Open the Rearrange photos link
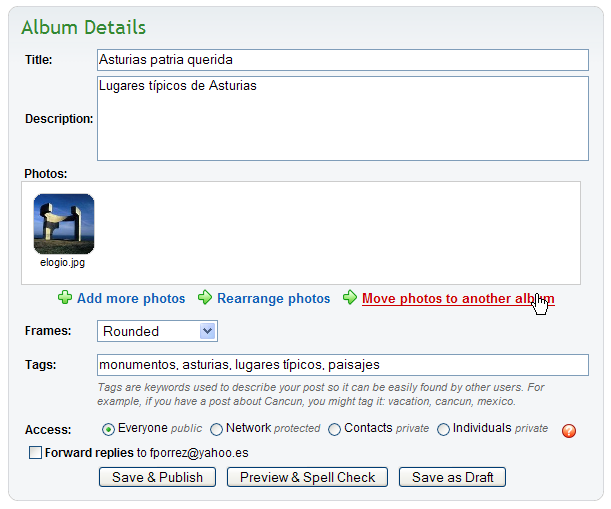The width and height of the screenshot is (611, 509). (x=273, y=298)
